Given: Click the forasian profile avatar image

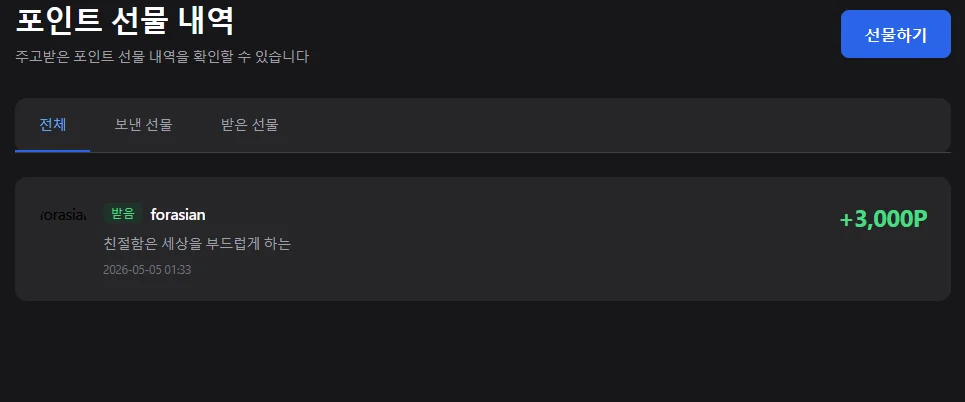Looking at the screenshot, I should click(x=63, y=215).
